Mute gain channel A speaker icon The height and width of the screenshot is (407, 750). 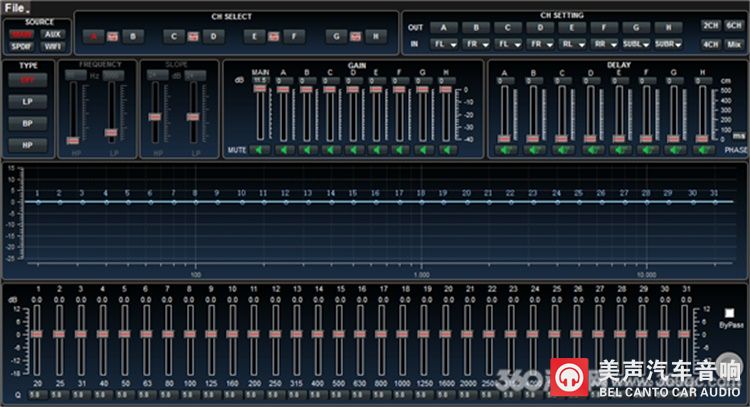pos(284,150)
